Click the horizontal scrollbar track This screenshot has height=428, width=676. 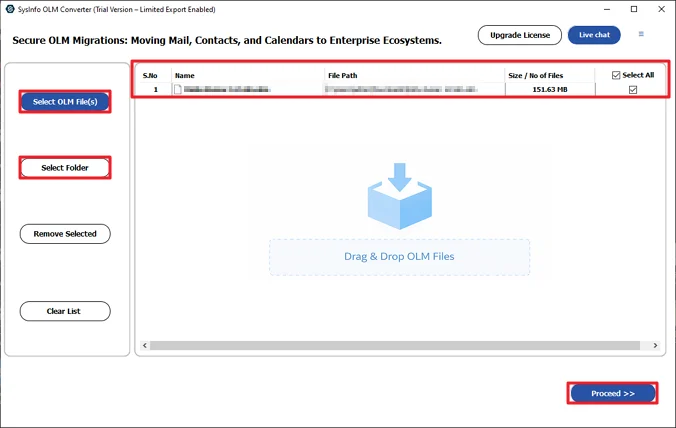(x=395, y=345)
